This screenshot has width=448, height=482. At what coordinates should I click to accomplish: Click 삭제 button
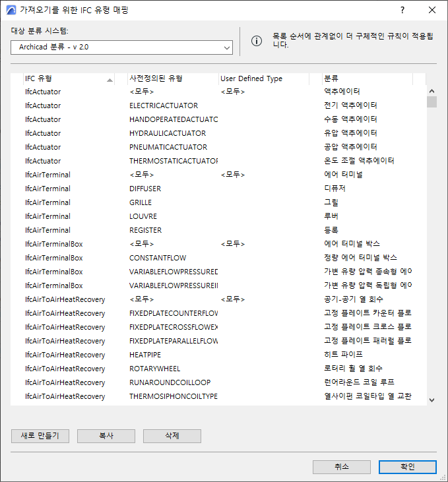coord(172,436)
